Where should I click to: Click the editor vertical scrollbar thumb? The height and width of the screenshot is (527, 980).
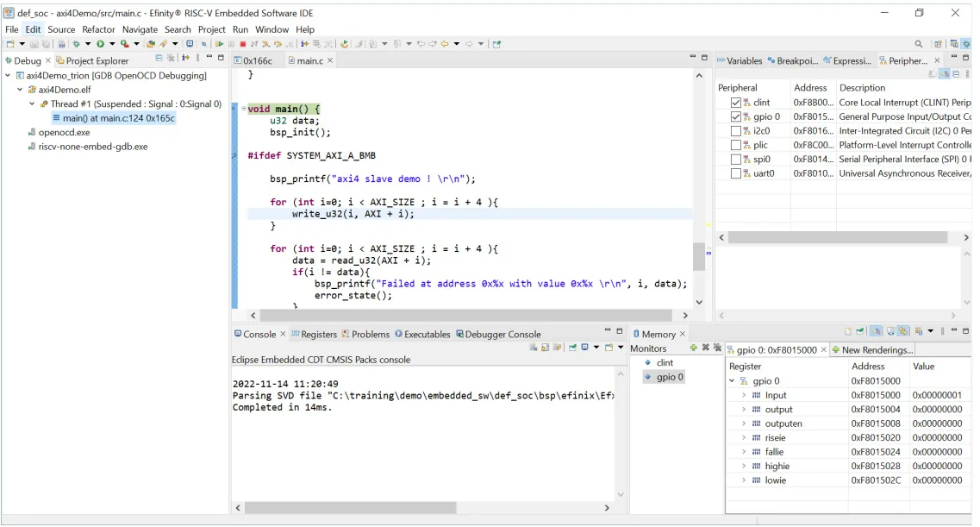[x=699, y=255]
